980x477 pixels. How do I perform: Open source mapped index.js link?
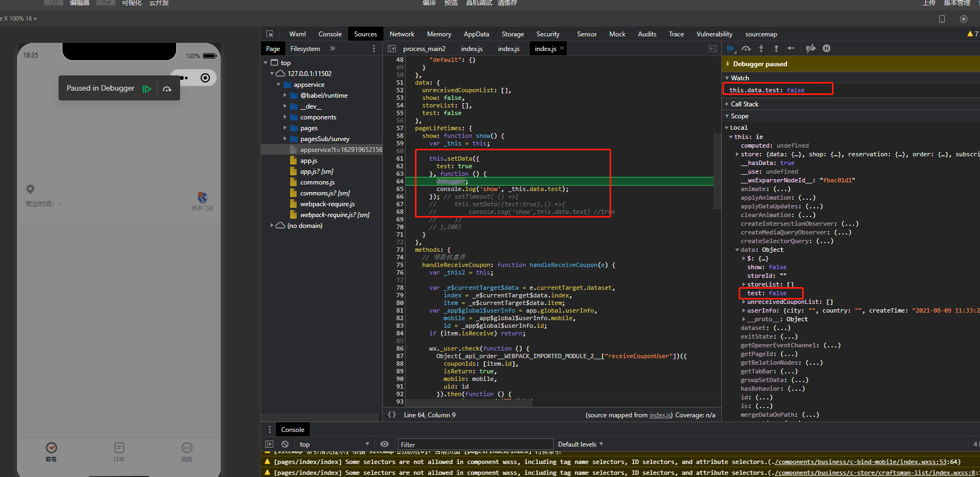pos(660,415)
